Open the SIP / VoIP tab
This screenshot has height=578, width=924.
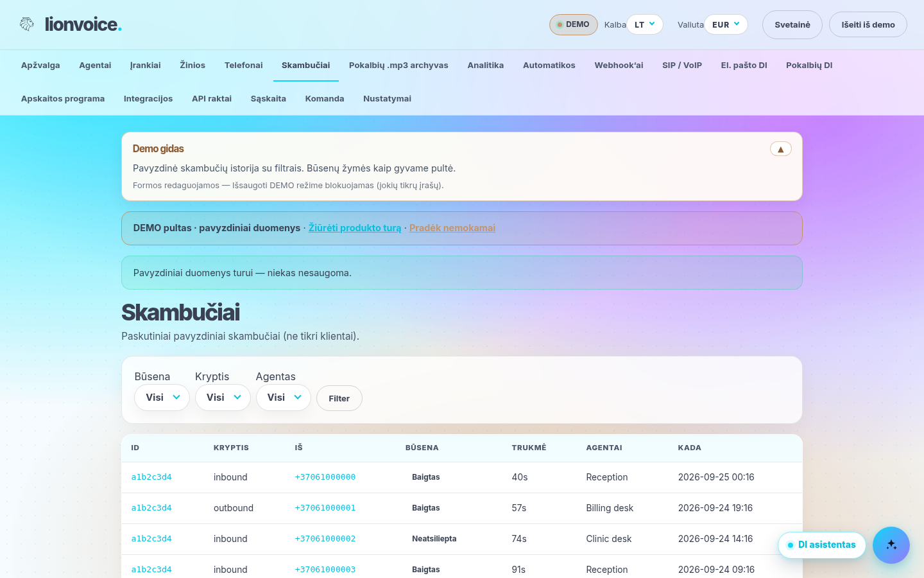click(x=682, y=66)
